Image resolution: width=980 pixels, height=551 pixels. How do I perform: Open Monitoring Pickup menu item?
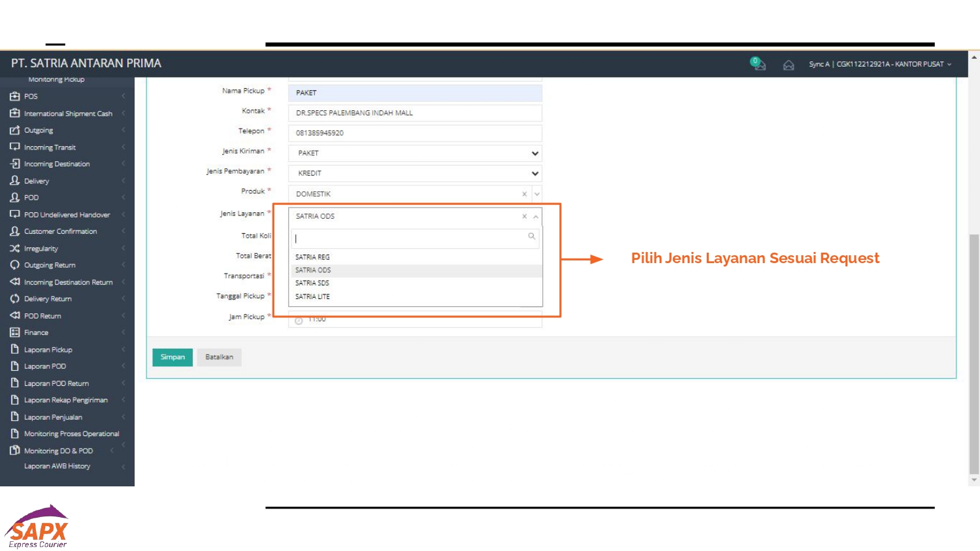[56, 79]
